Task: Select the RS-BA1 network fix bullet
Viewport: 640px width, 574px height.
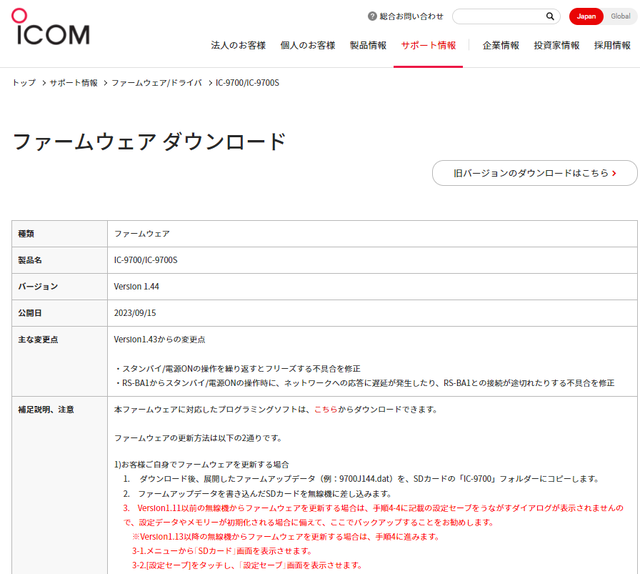Action: (364, 383)
